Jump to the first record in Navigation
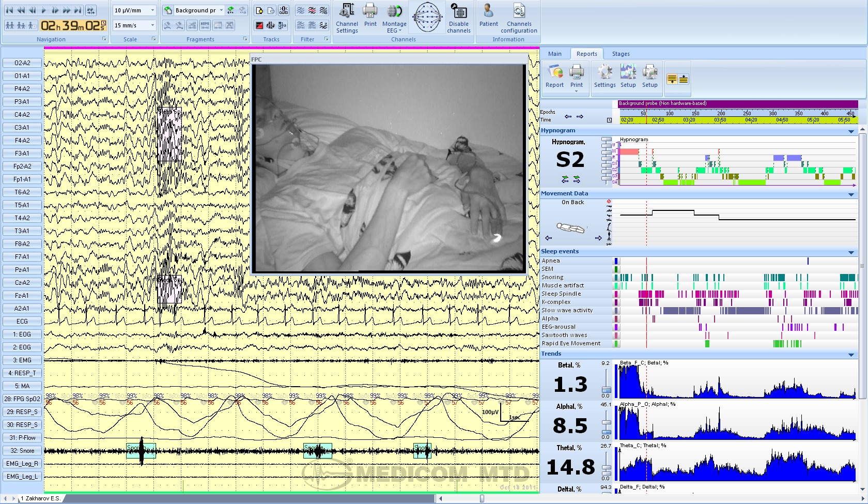The image size is (868, 504). tap(9, 10)
